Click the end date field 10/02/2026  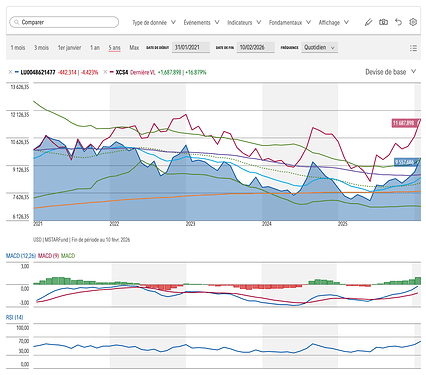pos(256,47)
